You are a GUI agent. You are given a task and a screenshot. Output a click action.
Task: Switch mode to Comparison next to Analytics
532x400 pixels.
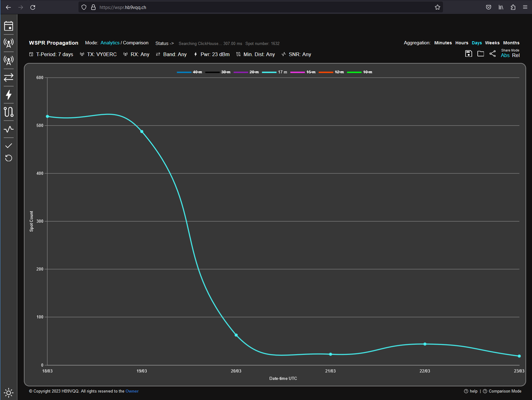point(136,43)
